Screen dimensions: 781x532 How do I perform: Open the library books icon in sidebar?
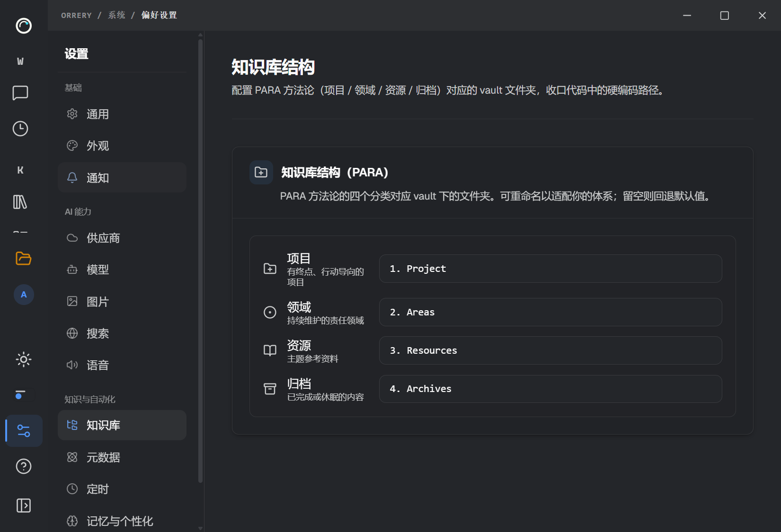pyautogui.click(x=20, y=202)
